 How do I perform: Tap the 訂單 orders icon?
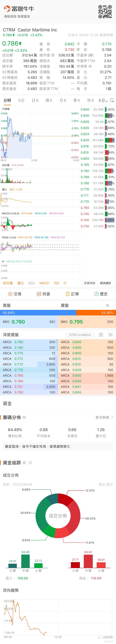(67, 294)
